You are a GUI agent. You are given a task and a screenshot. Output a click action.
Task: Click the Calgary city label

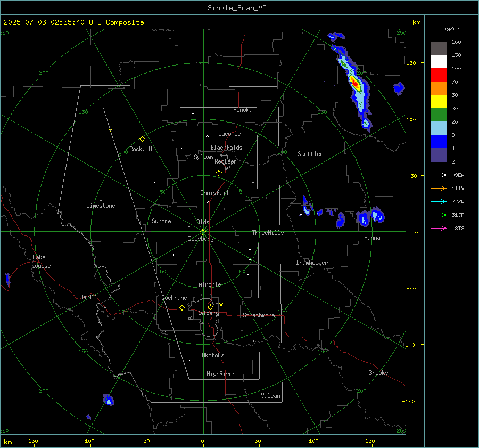pyautogui.click(x=208, y=313)
